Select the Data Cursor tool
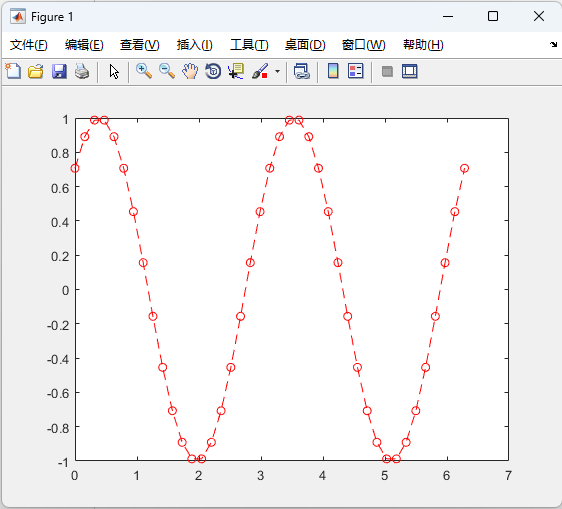Image resolution: width=562 pixels, height=509 pixels. pos(236,71)
